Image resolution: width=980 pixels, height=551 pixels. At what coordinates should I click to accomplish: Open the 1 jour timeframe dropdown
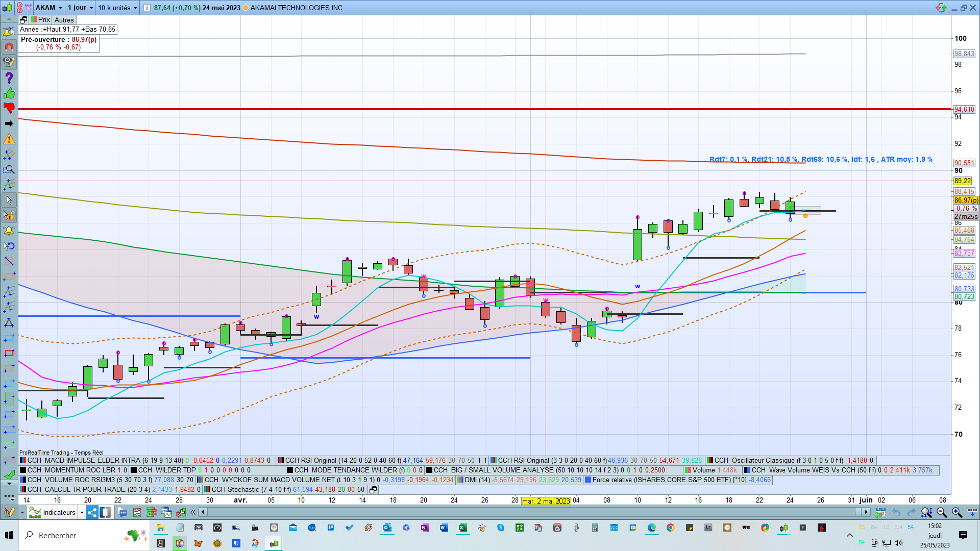(91, 8)
